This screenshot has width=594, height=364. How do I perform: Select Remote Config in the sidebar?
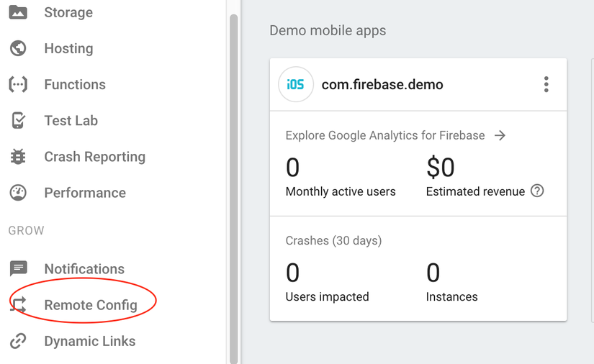pyautogui.click(x=91, y=305)
